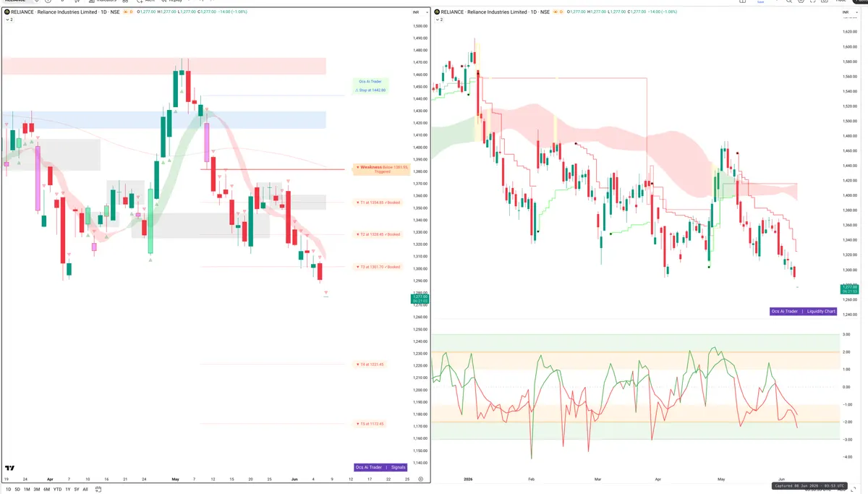Image resolution: width=868 pixels, height=494 pixels.
Task: Expand the left chart indicator legend
Action: (9, 20)
